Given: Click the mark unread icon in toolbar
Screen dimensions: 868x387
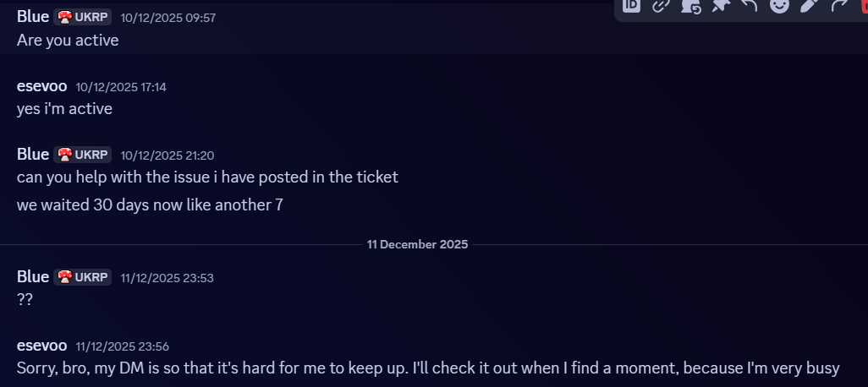Looking at the screenshot, I should tap(690, 6).
